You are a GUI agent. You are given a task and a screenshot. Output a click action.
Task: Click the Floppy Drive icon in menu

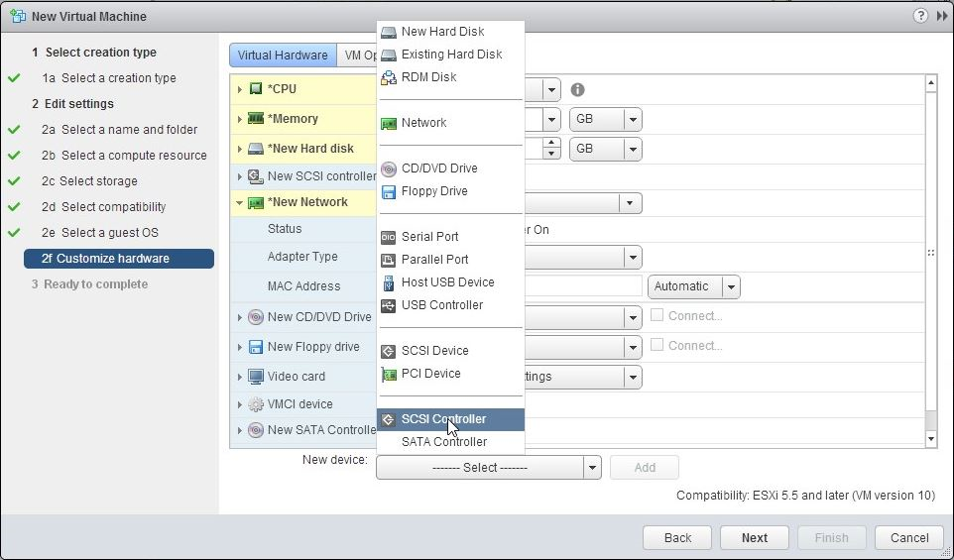[388, 191]
